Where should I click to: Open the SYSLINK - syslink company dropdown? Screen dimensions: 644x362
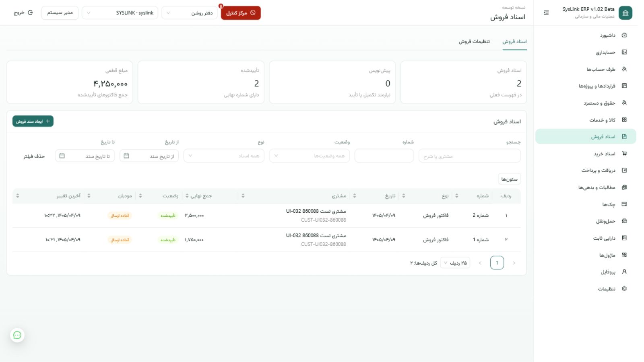120,13
